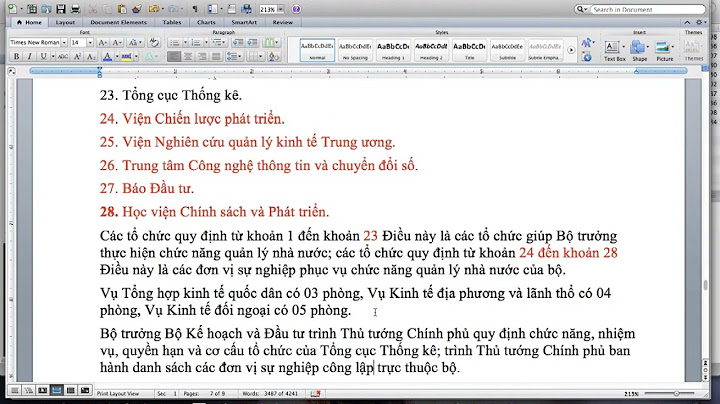720x404 pixels.
Task: Open the multilevel list dropdown
Action: coord(219,43)
